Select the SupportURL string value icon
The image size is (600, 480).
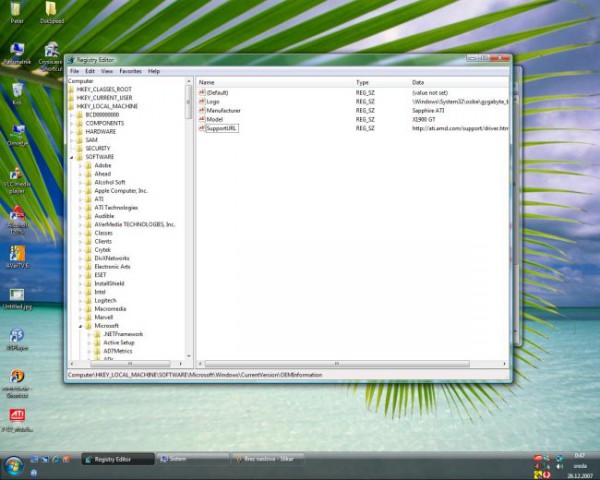202,128
